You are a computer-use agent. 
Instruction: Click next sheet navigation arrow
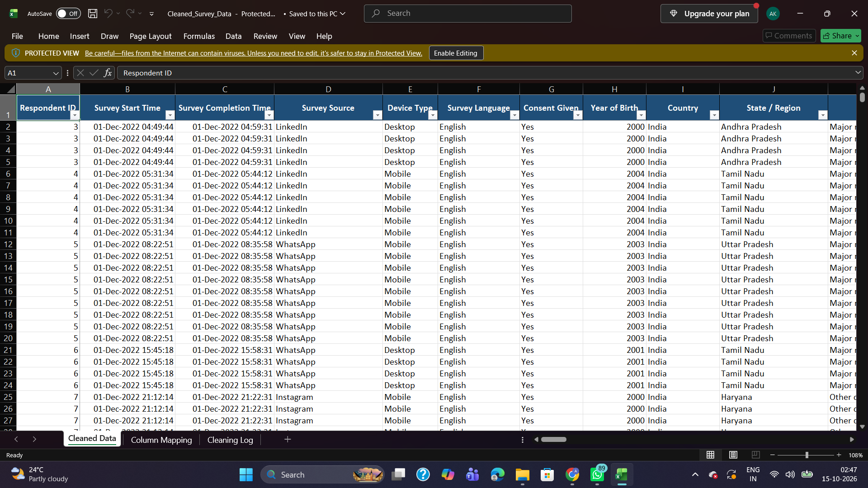coord(34,439)
